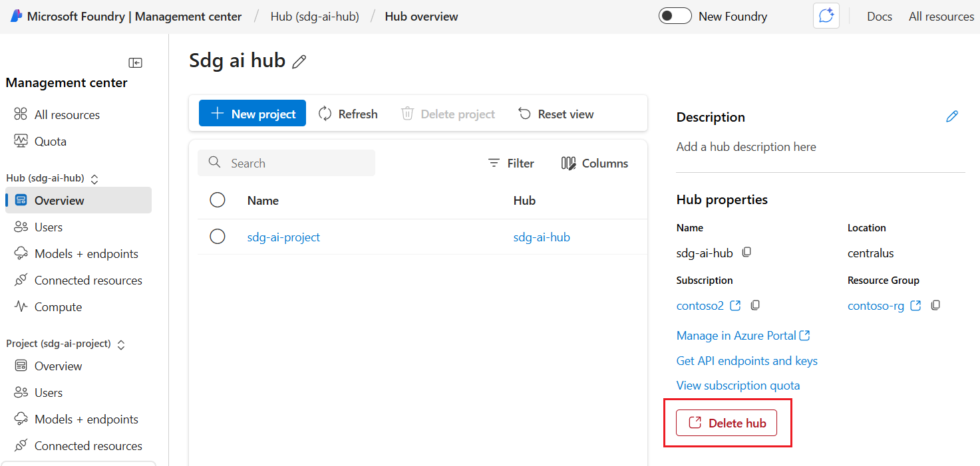Click the Refresh circular arrows icon

325,114
